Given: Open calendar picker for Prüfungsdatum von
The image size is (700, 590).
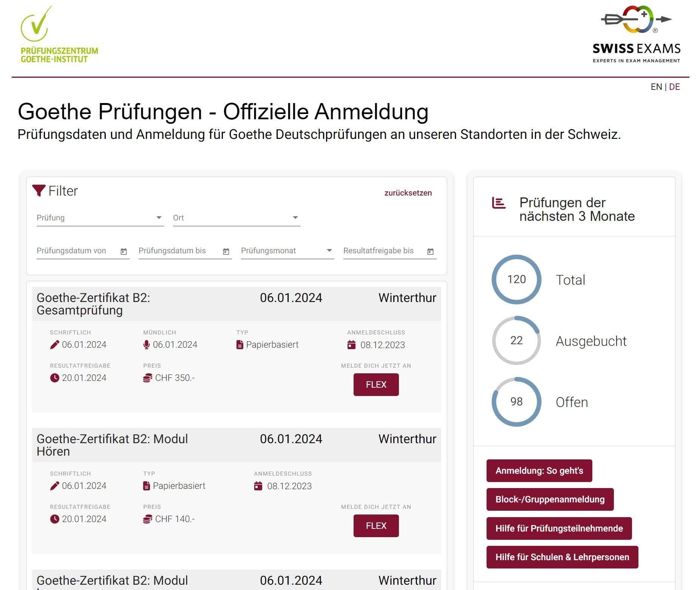Looking at the screenshot, I should coord(124,251).
